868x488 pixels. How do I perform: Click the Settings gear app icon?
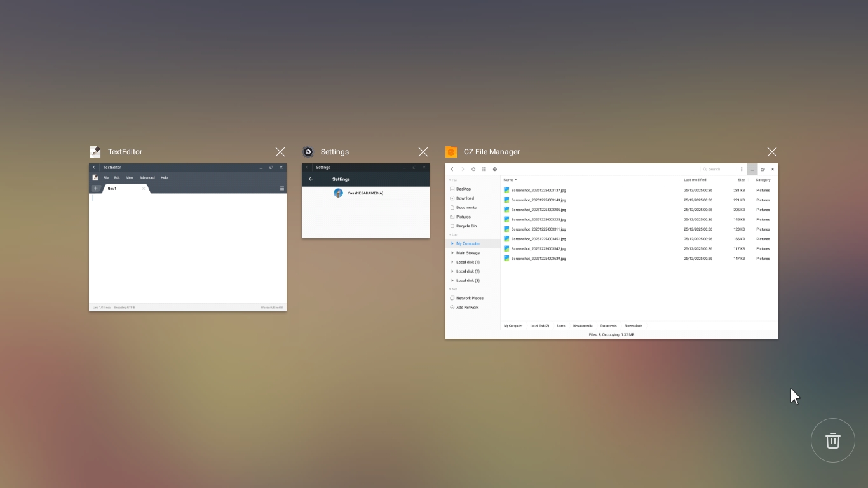coord(308,152)
